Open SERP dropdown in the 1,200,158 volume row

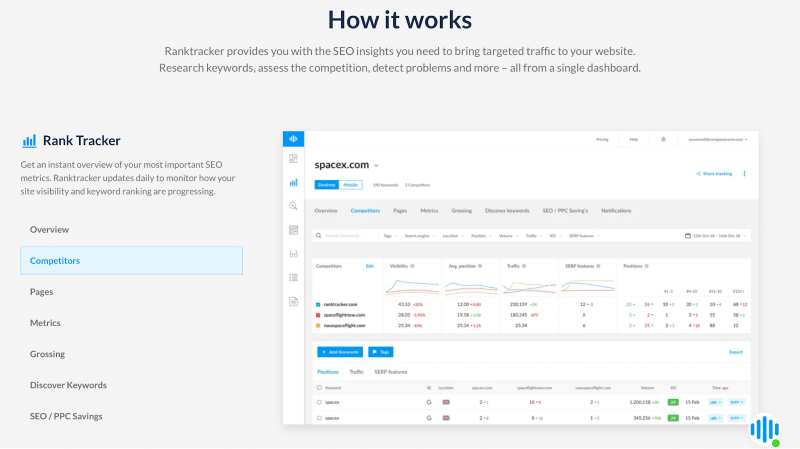tap(736, 402)
